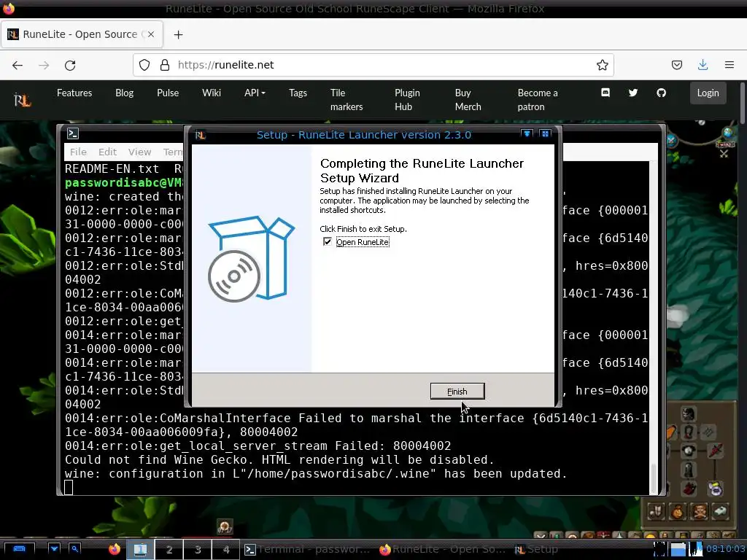Click the browser page vertical scrollbar
This screenshot has width=747, height=560.
[742, 104]
